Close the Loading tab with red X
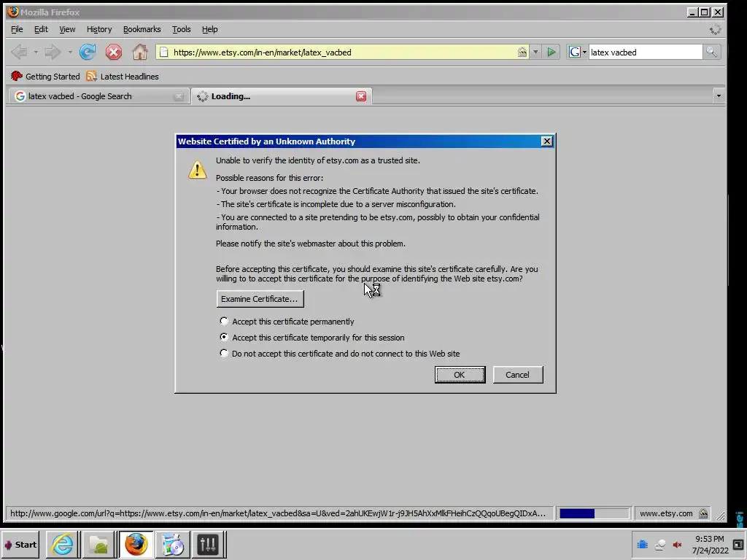 click(361, 96)
